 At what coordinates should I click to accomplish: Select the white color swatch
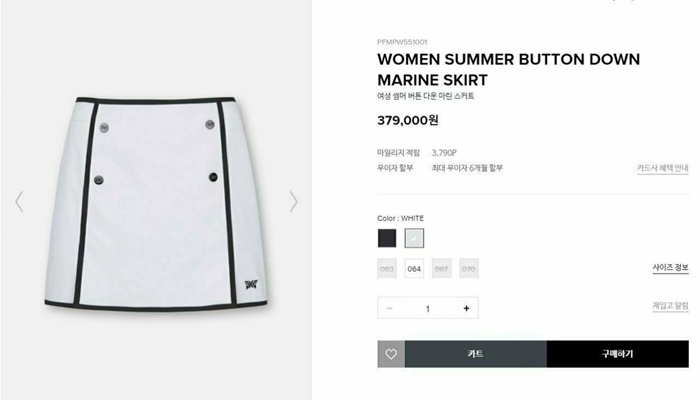[414, 238]
